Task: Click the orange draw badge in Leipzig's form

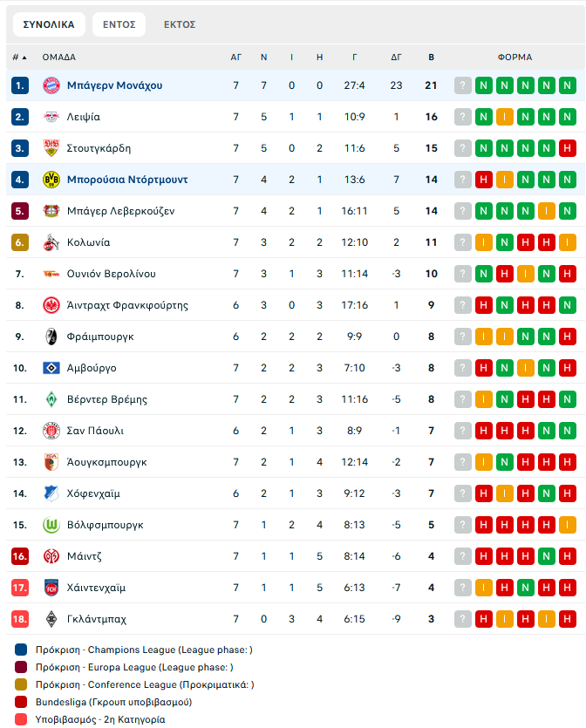Action: [505, 117]
